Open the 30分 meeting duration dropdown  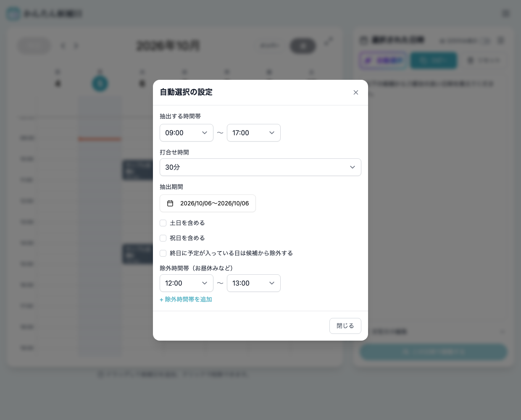[x=260, y=167]
